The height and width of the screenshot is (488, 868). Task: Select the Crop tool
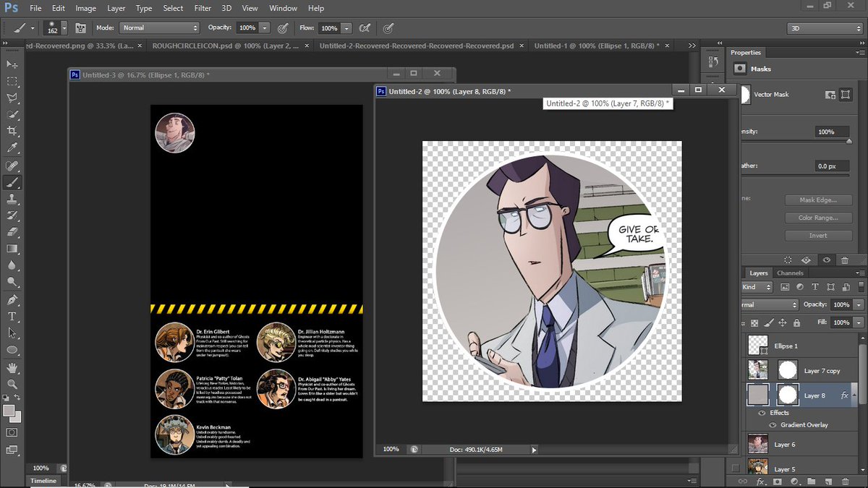tap(12, 131)
